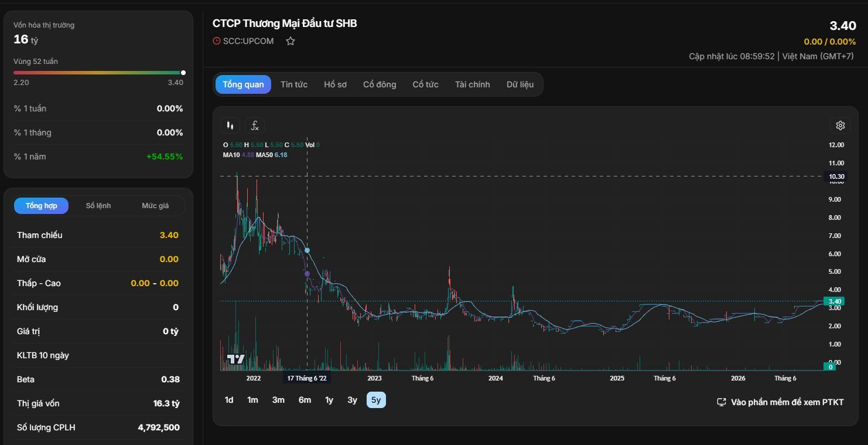
Task: Open the Cổ đông tab
Action: (380, 84)
